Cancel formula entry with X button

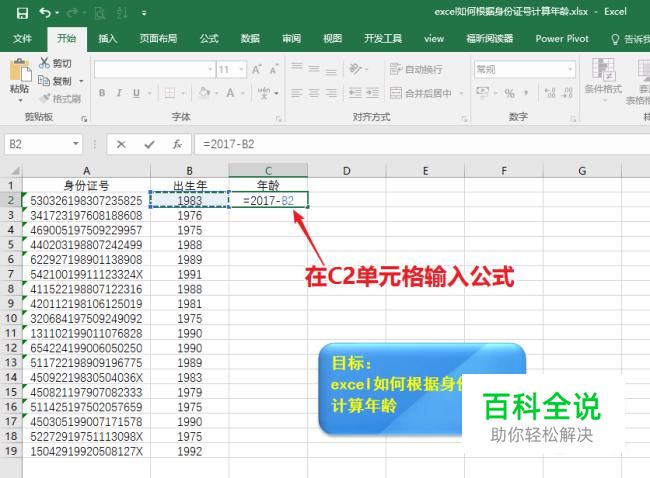[121, 144]
